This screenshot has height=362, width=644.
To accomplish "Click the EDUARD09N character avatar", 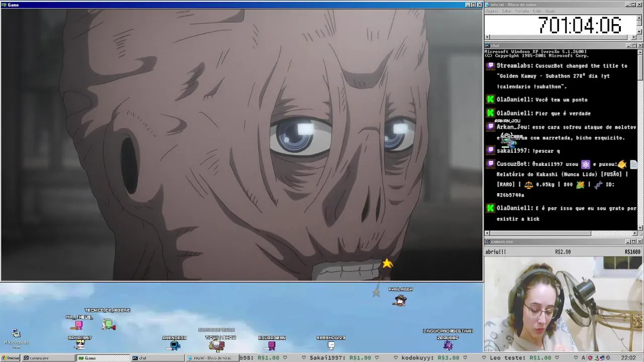I will 272,345.
